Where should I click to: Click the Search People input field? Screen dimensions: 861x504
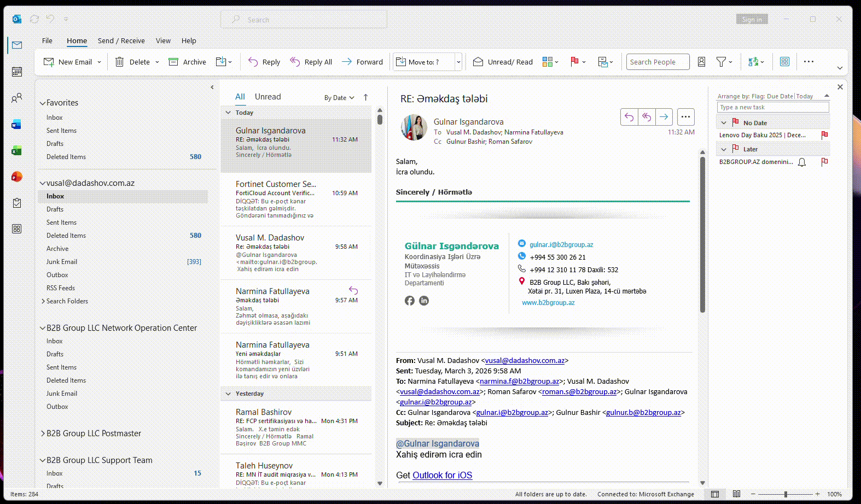(x=658, y=62)
